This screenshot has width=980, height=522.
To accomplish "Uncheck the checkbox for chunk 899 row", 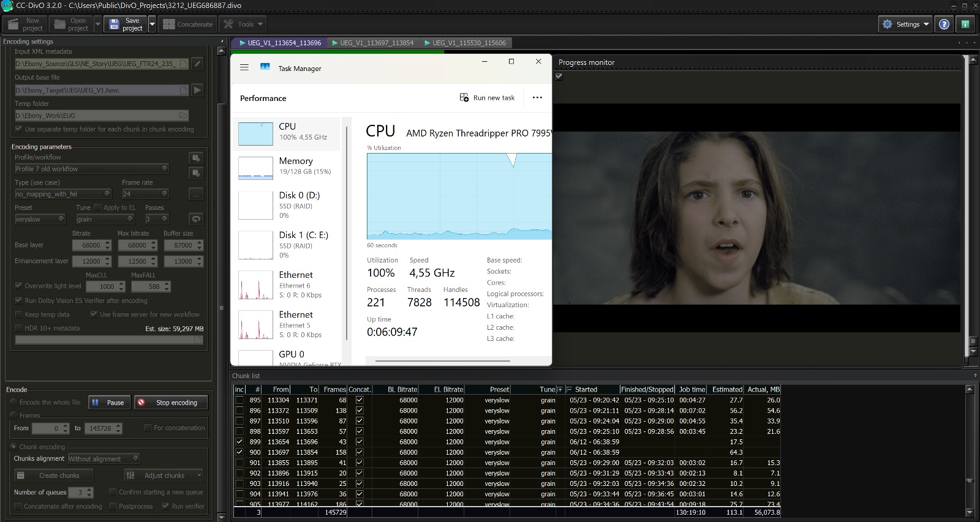I will (x=239, y=442).
